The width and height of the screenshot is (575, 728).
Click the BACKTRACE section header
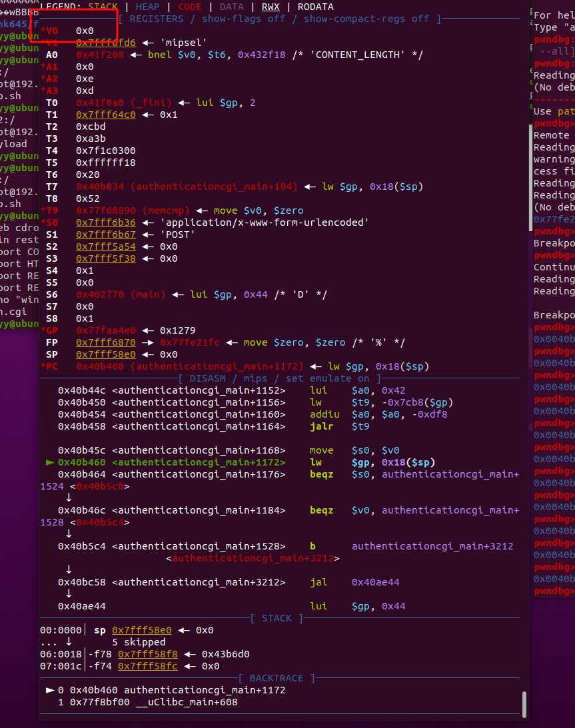click(x=277, y=679)
